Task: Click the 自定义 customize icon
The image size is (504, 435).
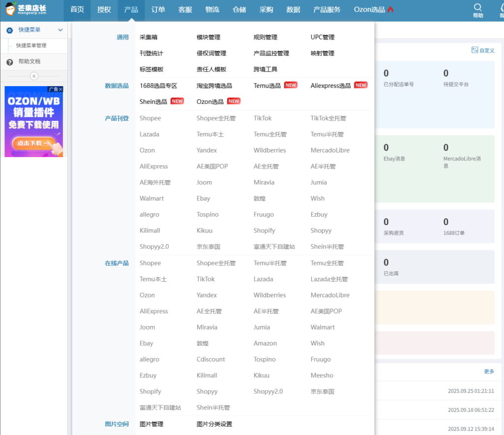Action: [474, 50]
